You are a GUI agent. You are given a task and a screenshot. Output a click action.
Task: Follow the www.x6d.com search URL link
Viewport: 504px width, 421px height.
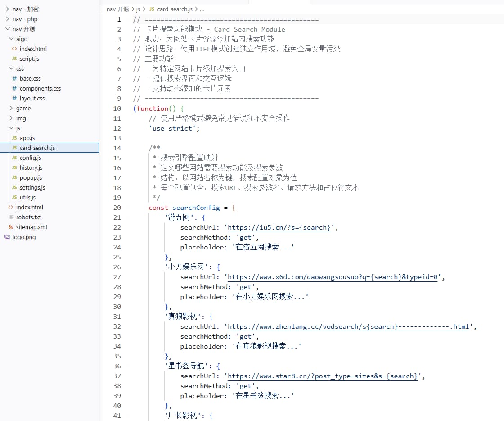click(333, 277)
